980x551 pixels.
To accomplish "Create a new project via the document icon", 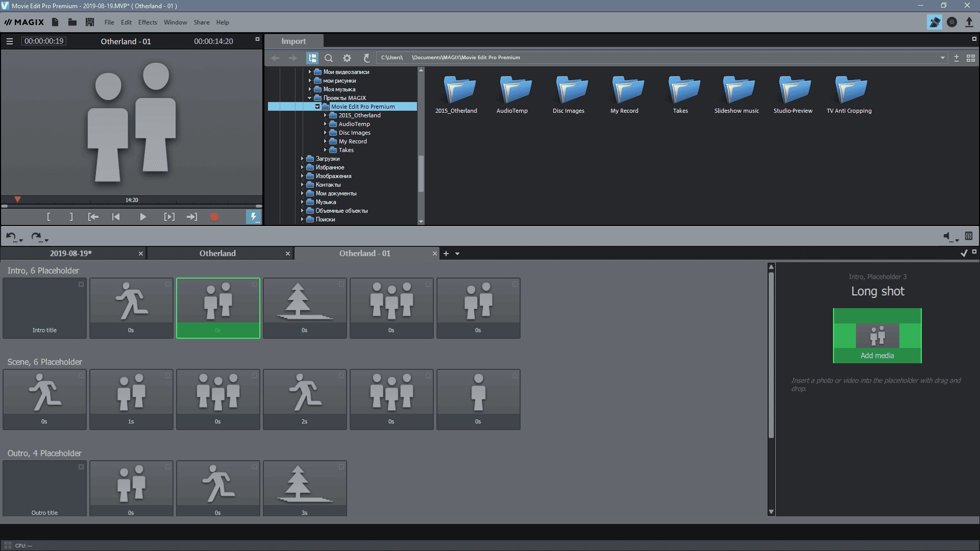I will pos(55,22).
